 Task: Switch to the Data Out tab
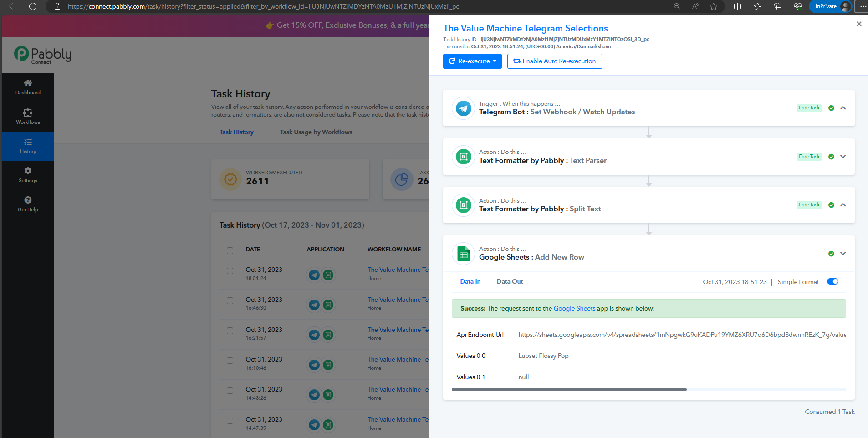click(510, 282)
